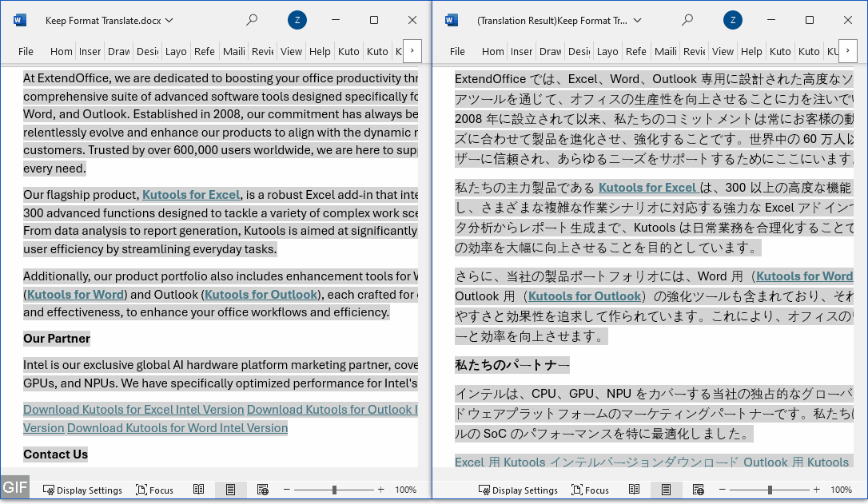The image size is (868, 504).
Task: Click Download Kutools for Excel Intel Version link
Action: pyautogui.click(x=133, y=410)
